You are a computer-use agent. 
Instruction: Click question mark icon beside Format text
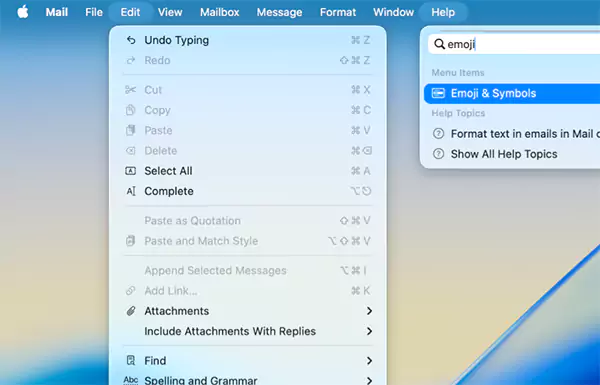pos(438,134)
